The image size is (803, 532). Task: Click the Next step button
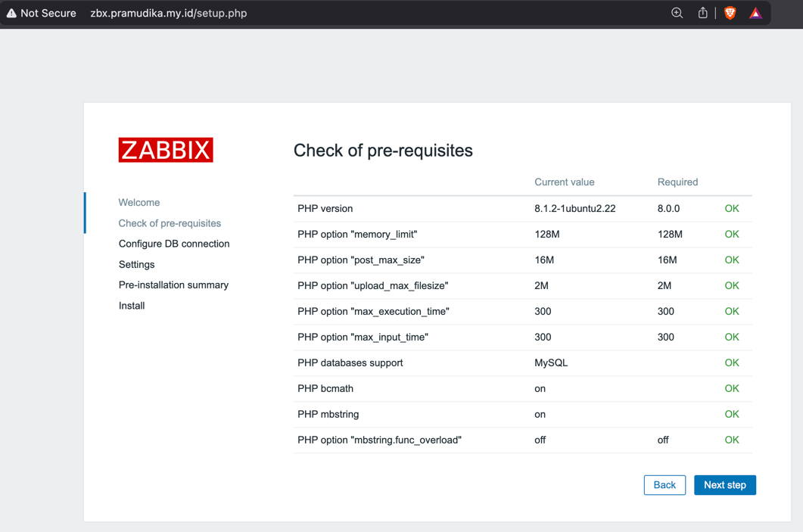tap(725, 485)
